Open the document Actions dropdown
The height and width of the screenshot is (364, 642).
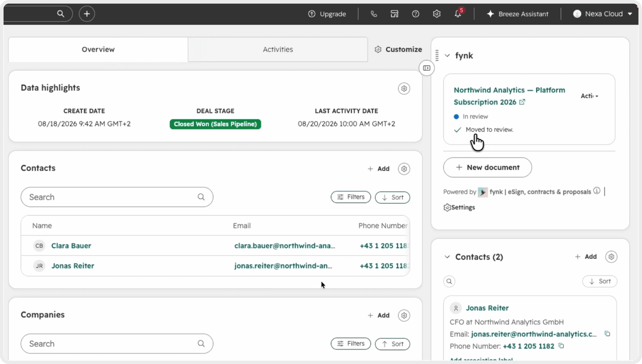[x=589, y=96]
